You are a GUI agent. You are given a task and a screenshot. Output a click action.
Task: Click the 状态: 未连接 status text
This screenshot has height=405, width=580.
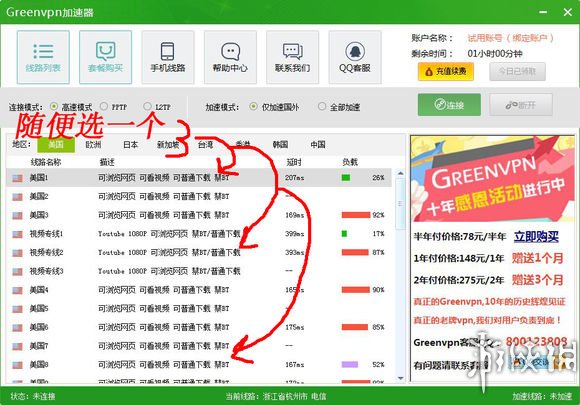pyautogui.click(x=33, y=396)
